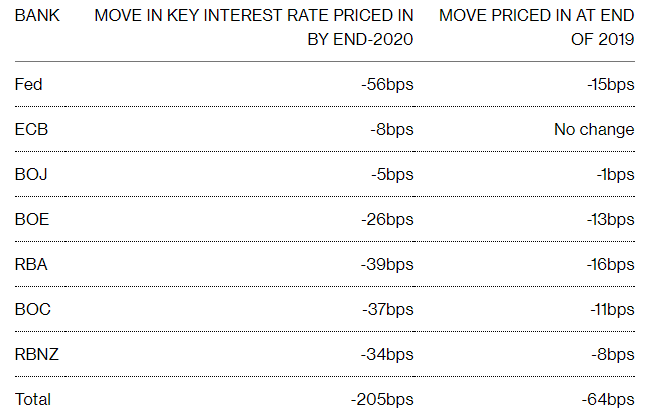The height and width of the screenshot is (419, 651).
Task: Click the No change ECB cell
Action: point(594,130)
